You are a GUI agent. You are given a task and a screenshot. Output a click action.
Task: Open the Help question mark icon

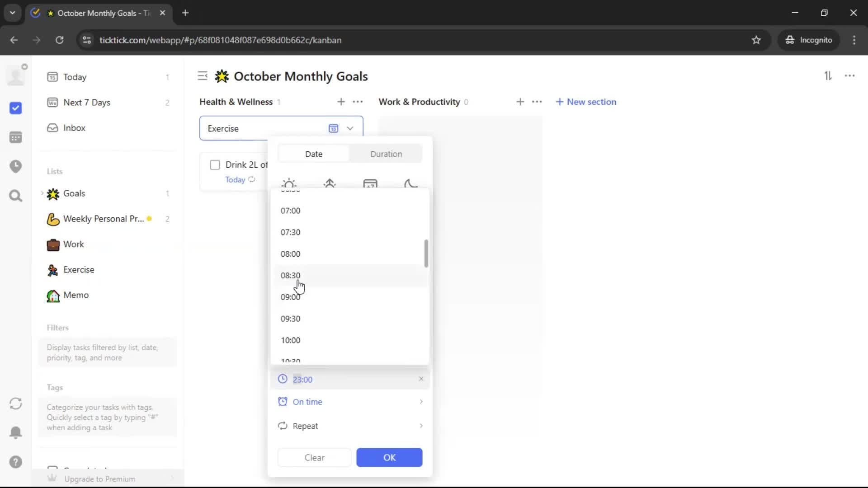(15, 462)
